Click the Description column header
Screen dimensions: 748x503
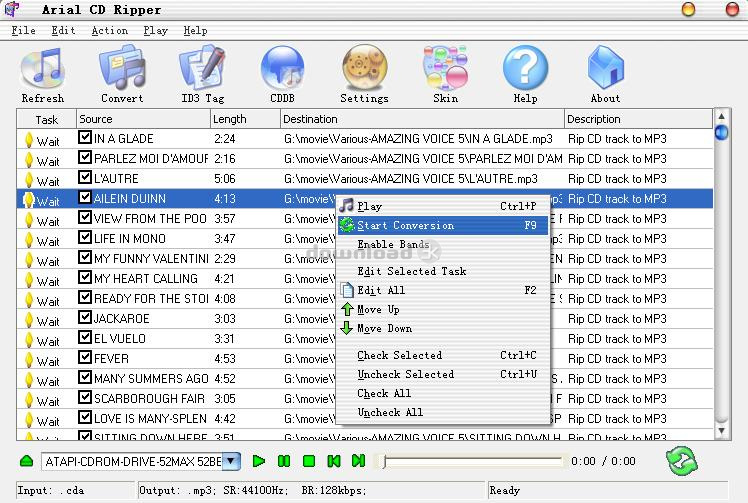pos(638,119)
